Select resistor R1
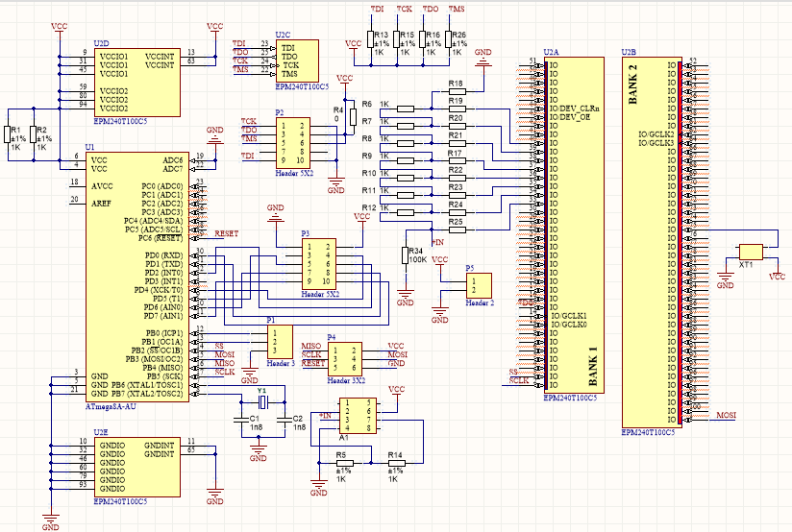Image resolution: width=792 pixels, height=532 pixels. [8, 134]
